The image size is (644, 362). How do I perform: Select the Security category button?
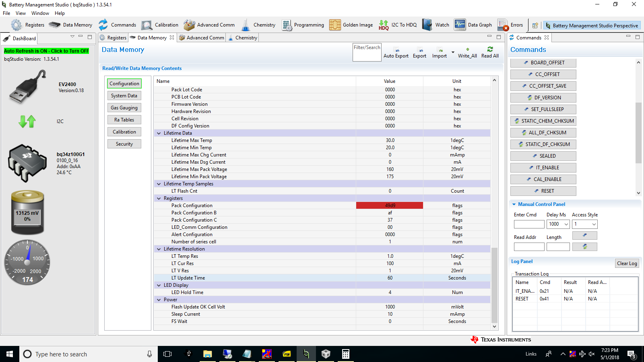tap(124, 144)
